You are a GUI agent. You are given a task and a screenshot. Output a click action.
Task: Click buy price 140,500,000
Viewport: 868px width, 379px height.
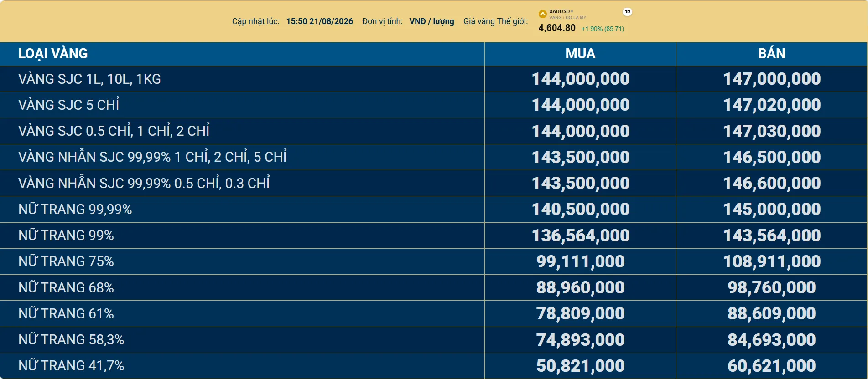[x=581, y=209]
